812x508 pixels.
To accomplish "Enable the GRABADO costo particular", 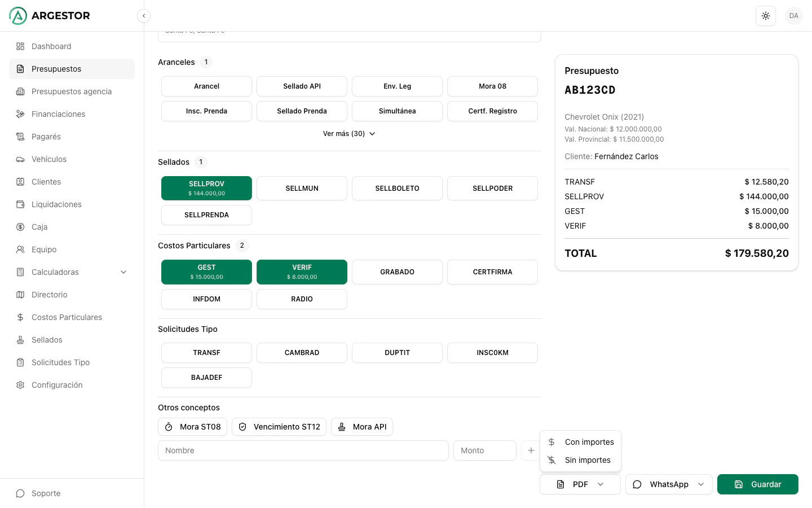I will [x=397, y=272].
